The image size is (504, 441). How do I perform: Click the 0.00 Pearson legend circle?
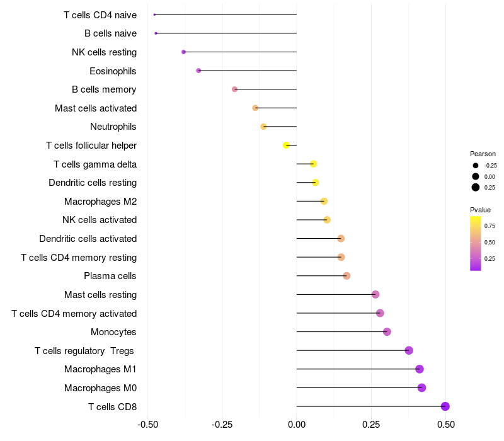point(476,176)
